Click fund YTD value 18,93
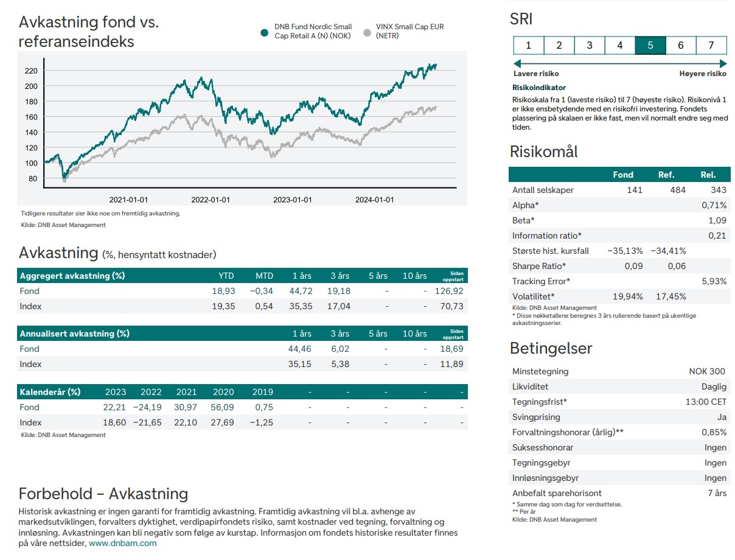The width and height of the screenshot is (735, 560). coord(223,291)
